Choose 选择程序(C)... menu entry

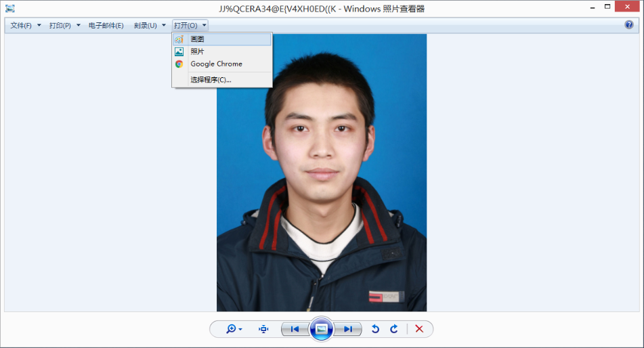point(222,80)
